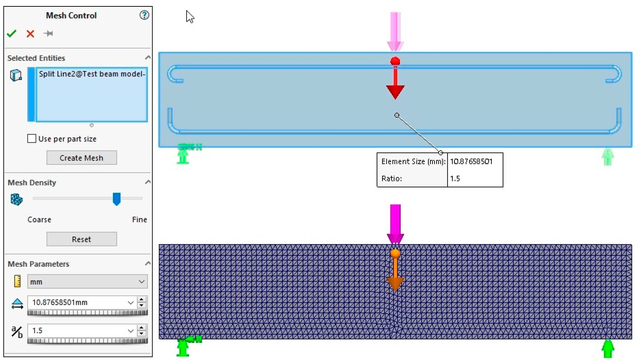This screenshot has width=636, height=364.
Task: Click the mesh density cube icon
Action: tap(17, 200)
